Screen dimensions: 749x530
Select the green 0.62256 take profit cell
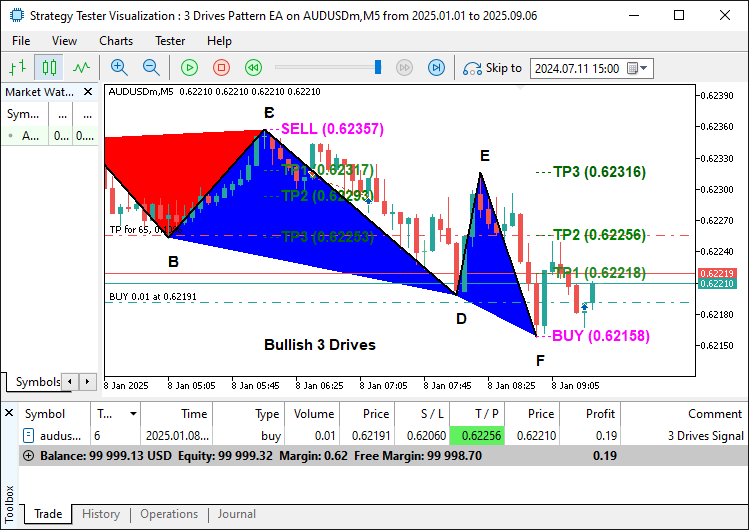477,435
